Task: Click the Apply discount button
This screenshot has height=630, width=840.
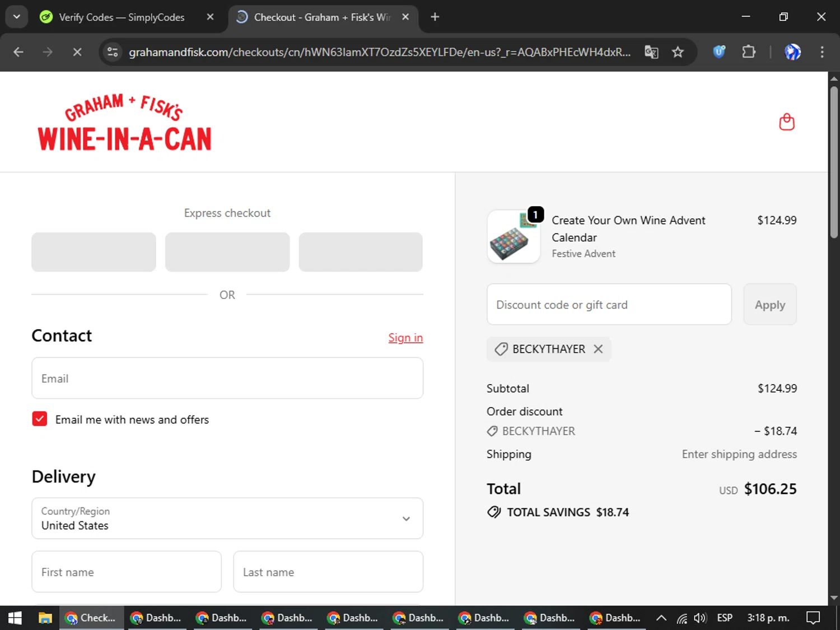Action: click(770, 304)
